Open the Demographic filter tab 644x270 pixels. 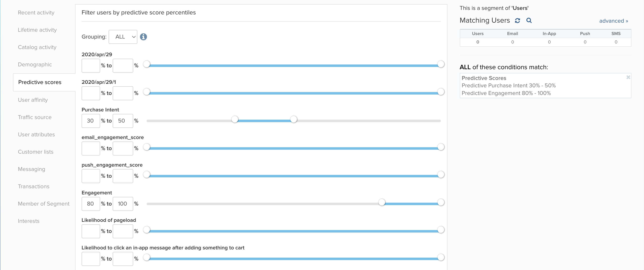[35, 65]
